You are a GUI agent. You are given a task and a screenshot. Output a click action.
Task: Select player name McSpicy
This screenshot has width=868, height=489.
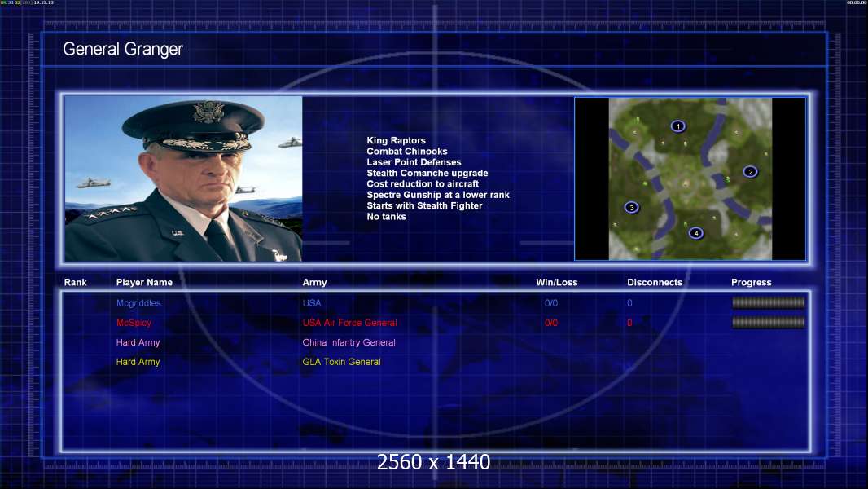click(x=134, y=323)
